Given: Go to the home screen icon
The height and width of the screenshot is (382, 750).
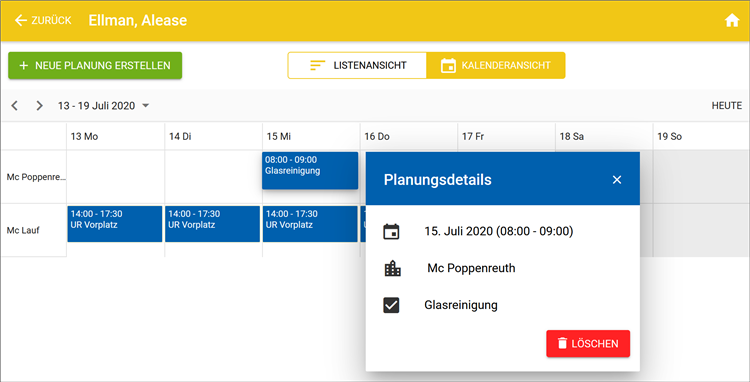Looking at the screenshot, I should pos(732,21).
